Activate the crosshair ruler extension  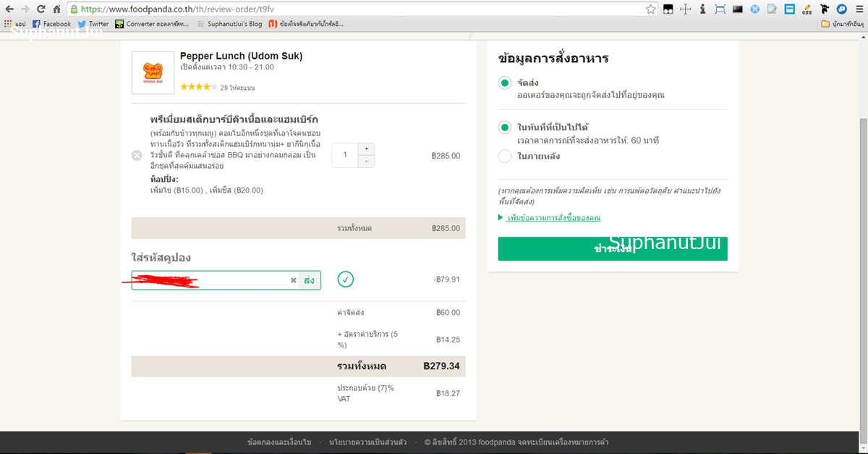(x=686, y=9)
